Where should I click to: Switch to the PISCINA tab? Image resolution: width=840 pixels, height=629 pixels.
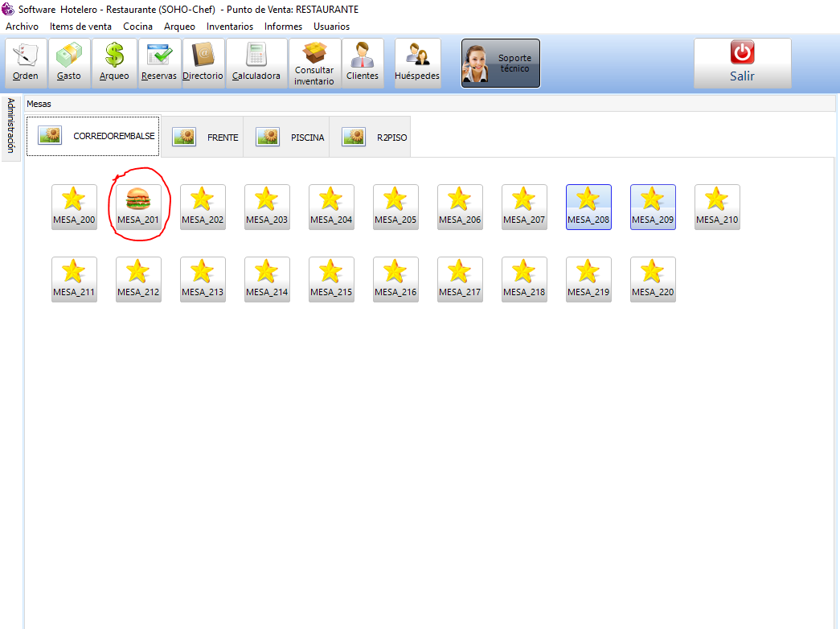click(290, 137)
